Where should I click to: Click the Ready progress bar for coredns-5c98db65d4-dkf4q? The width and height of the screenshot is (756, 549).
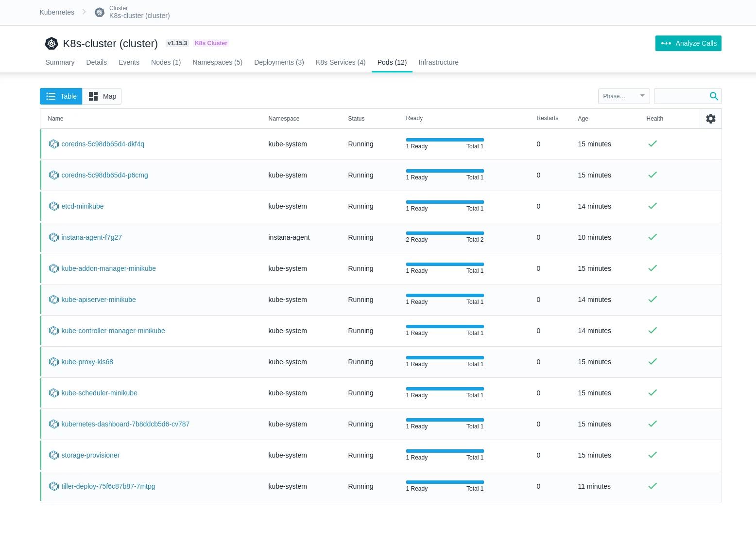click(x=445, y=140)
